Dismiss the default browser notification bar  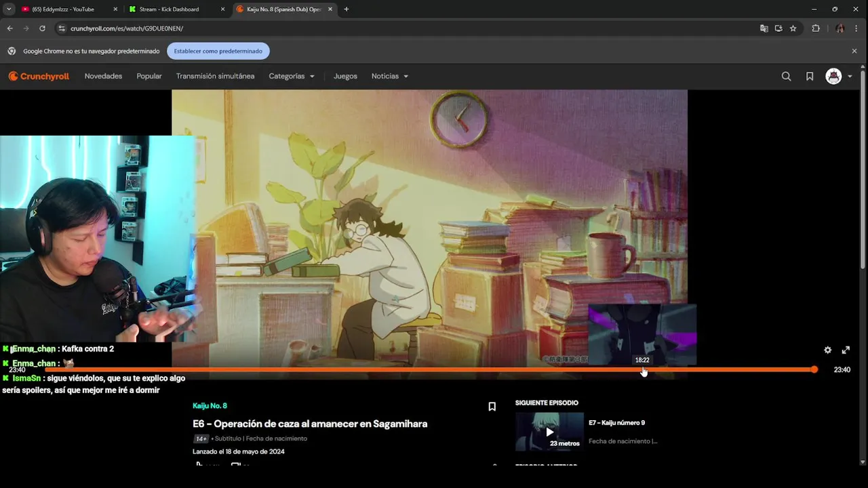854,51
